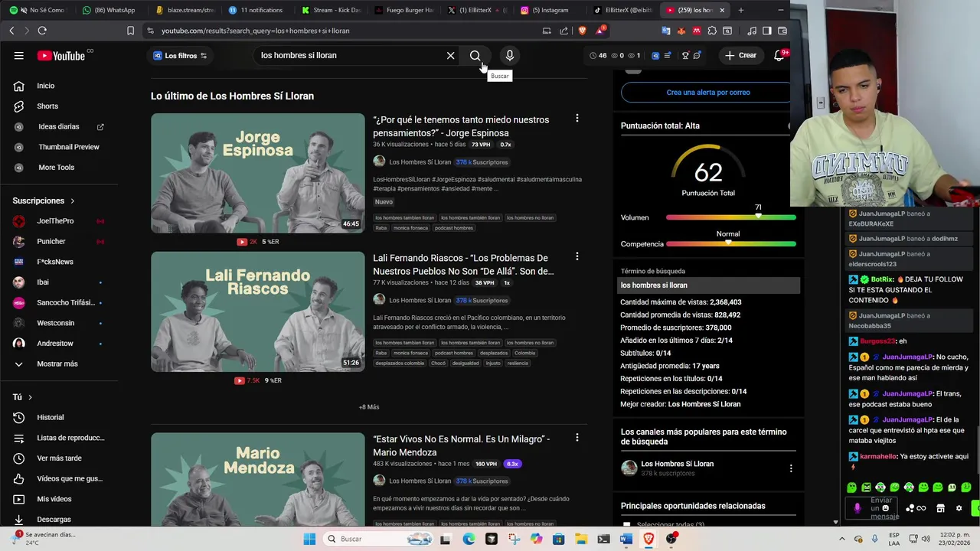
Task: Open options for Los Hombres Sí Lloran top channel
Action: click(791, 468)
